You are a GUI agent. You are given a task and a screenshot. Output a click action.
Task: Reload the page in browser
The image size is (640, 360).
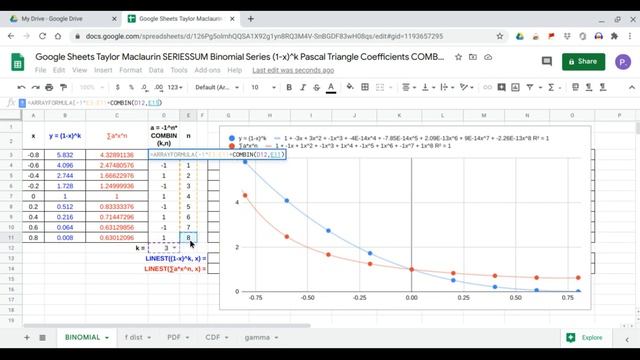point(42,36)
